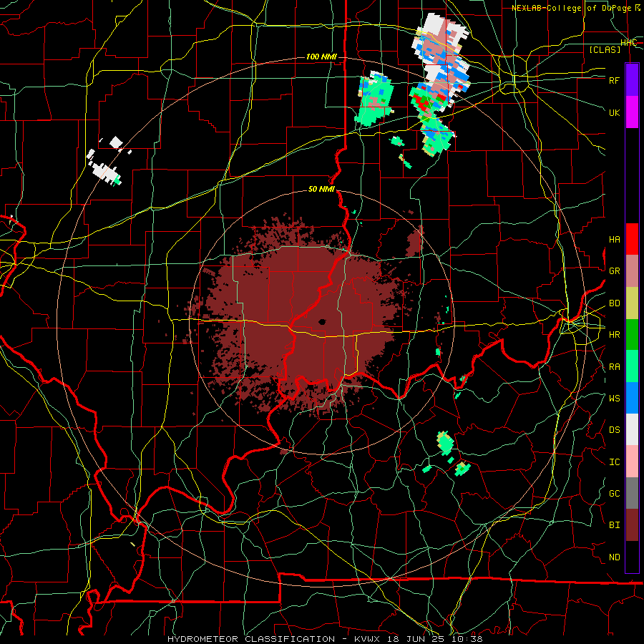Select the light pink IC legend swatch
644x644 pixels.
[x=632, y=462]
